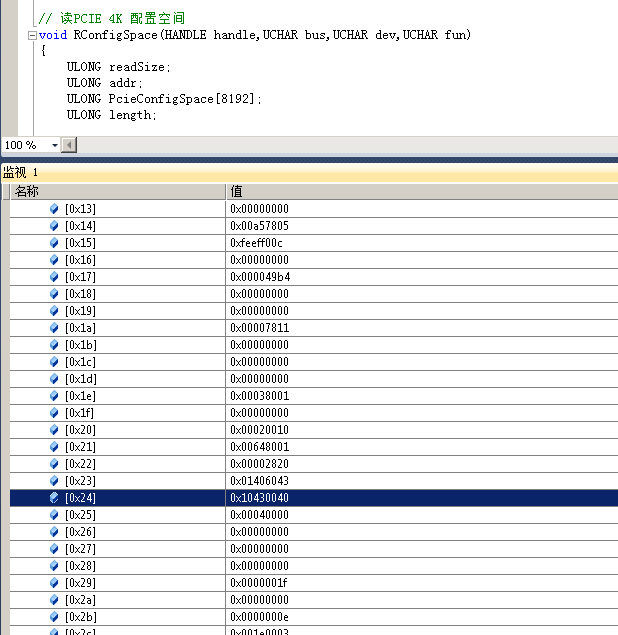618x635 pixels.
Task: Click the variable icon for [0x23]
Action: [x=54, y=481]
